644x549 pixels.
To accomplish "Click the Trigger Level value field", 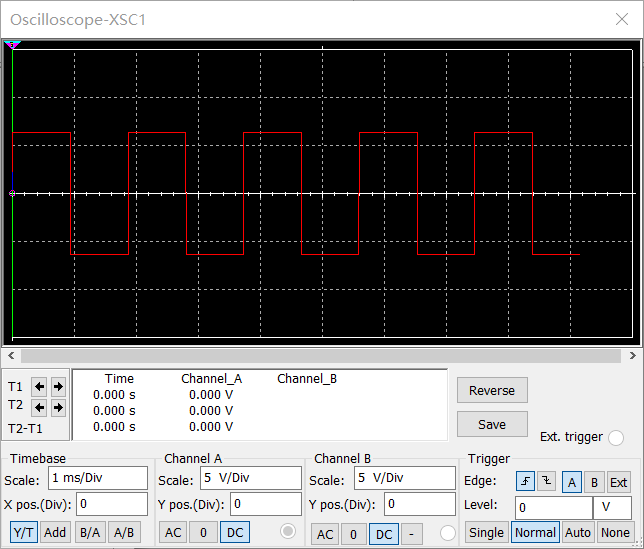I will tap(554, 508).
